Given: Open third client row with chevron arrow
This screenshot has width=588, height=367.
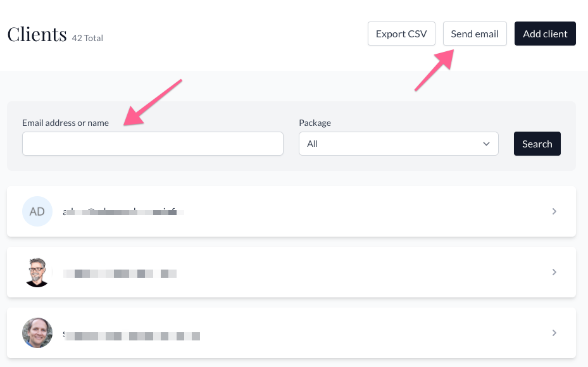Looking at the screenshot, I should point(554,333).
